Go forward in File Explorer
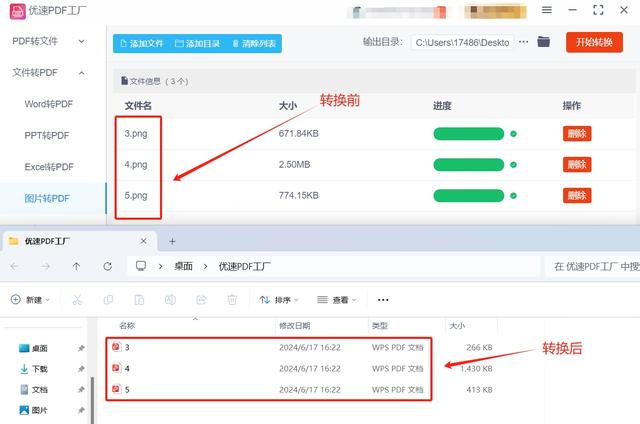The height and width of the screenshot is (424, 640). [x=45, y=266]
